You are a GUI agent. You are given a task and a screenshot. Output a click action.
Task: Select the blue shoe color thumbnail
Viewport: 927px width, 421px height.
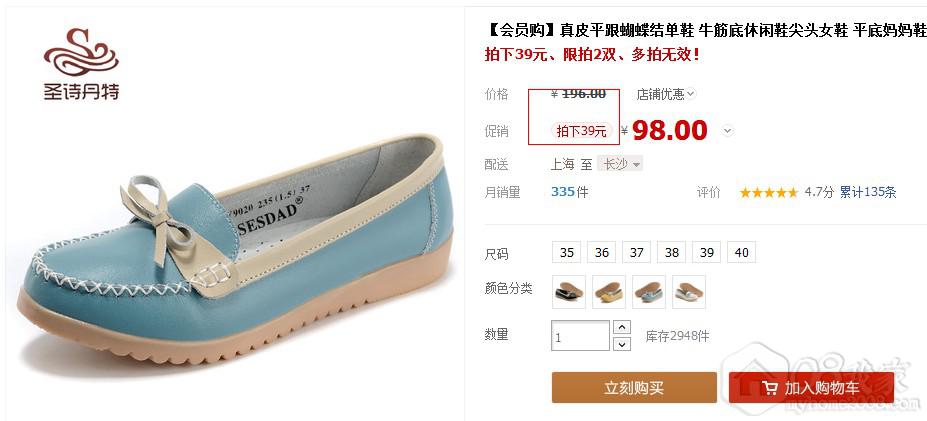pyautogui.click(x=649, y=292)
